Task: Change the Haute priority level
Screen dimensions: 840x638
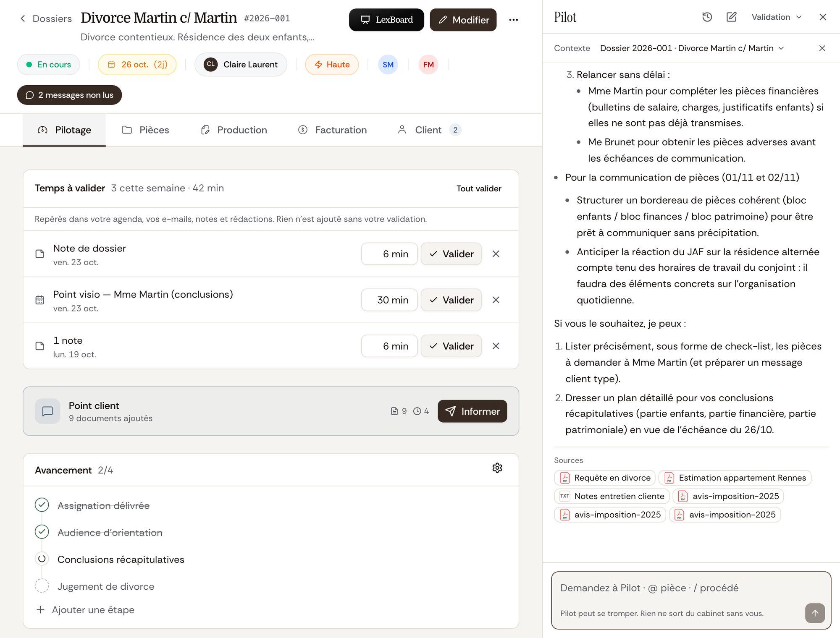Action: click(x=332, y=65)
